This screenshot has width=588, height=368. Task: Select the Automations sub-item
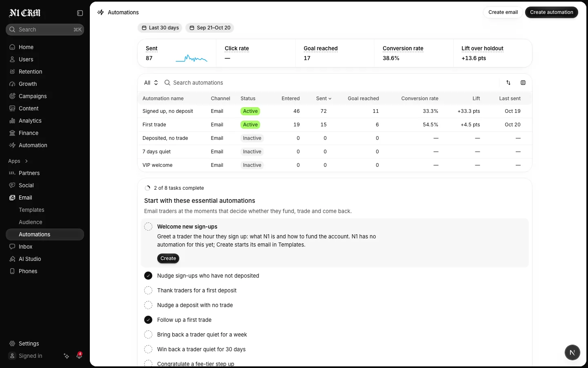(45, 234)
